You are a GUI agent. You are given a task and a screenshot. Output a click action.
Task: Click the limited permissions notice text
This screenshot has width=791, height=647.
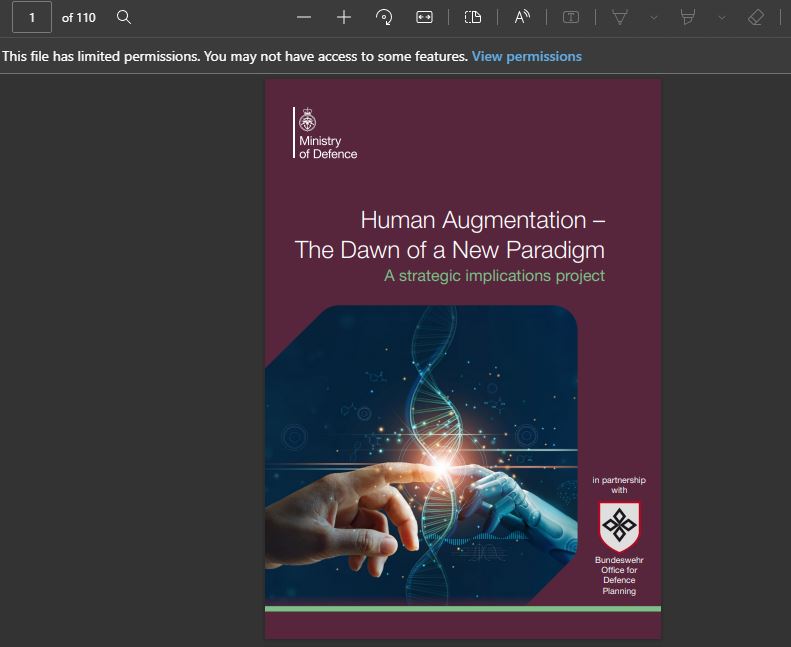[x=235, y=56]
